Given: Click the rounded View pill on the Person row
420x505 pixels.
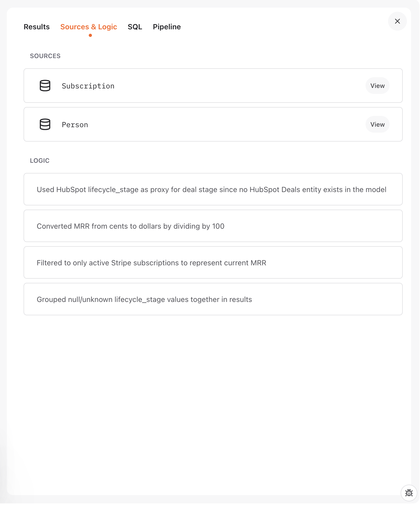Looking at the screenshot, I should (x=377, y=124).
